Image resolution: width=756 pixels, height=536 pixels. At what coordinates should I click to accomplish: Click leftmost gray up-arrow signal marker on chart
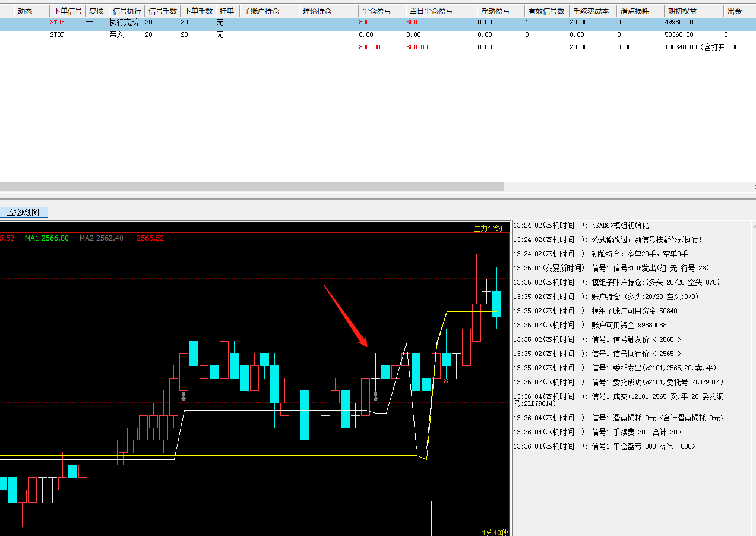pyautogui.click(x=184, y=396)
